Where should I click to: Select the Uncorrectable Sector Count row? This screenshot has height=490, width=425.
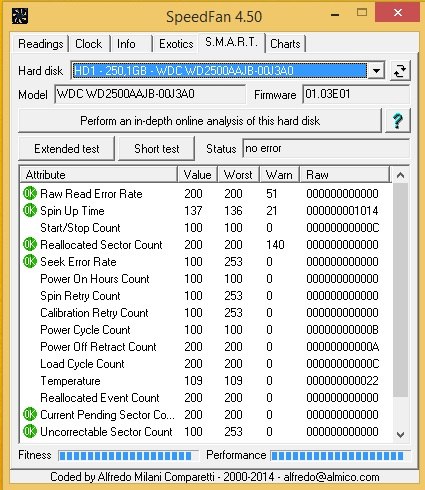(206, 432)
